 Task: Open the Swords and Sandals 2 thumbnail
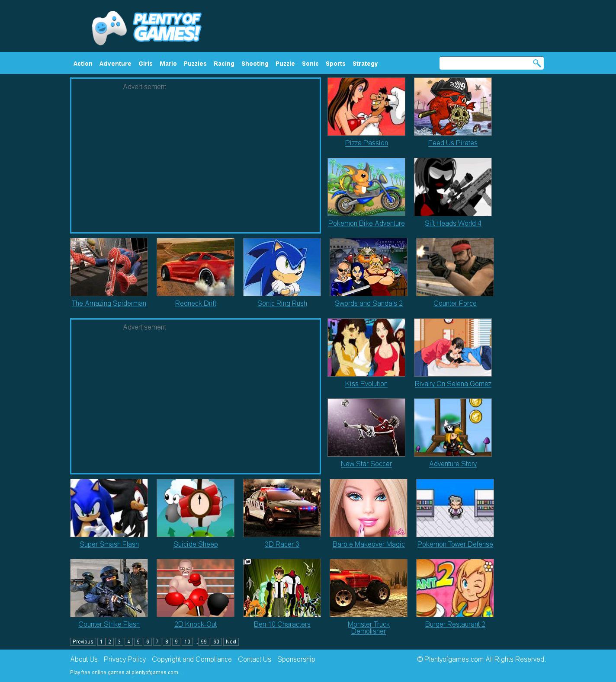(369, 267)
